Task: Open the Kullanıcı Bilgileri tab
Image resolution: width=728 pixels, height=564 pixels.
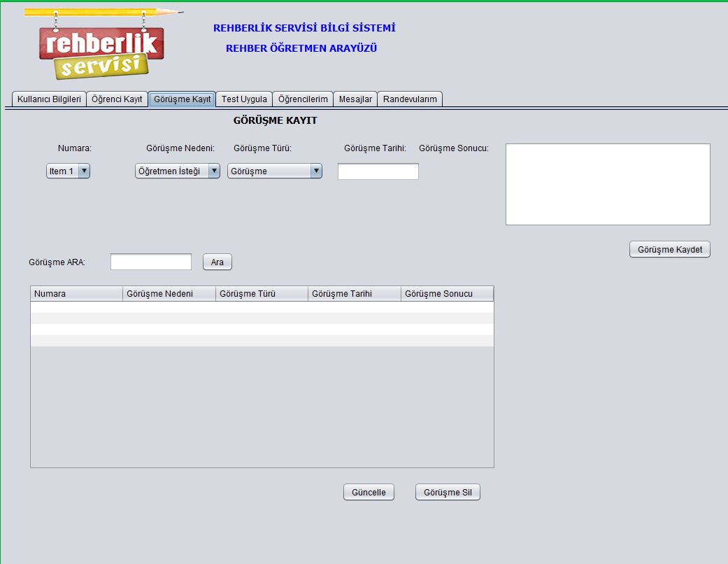Action: (49, 99)
